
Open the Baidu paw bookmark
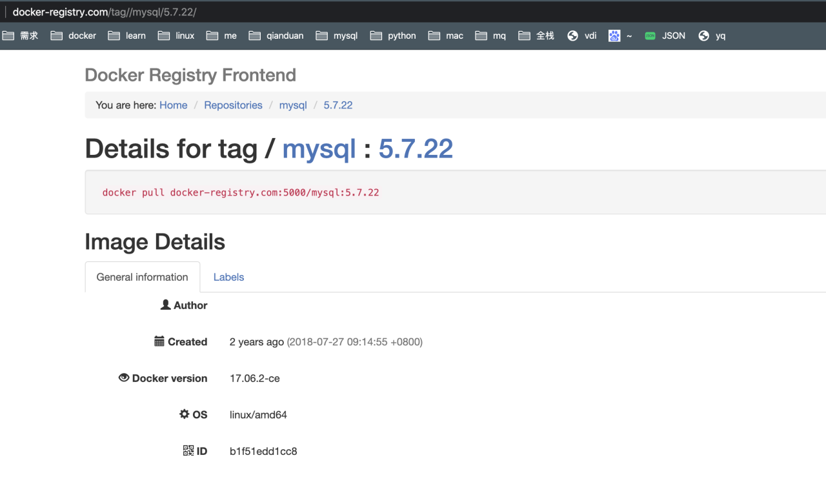coord(620,35)
